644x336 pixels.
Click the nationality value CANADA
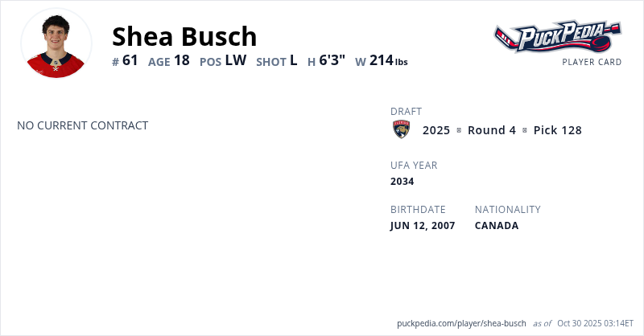point(497,225)
